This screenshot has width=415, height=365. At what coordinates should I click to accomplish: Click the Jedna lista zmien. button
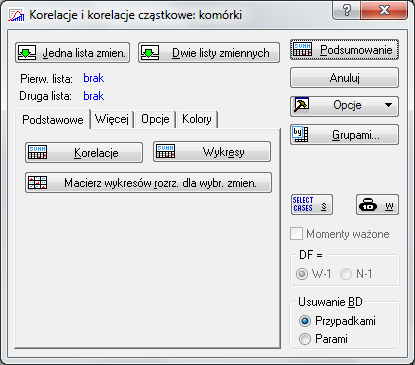pyautogui.click(x=72, y=53)
